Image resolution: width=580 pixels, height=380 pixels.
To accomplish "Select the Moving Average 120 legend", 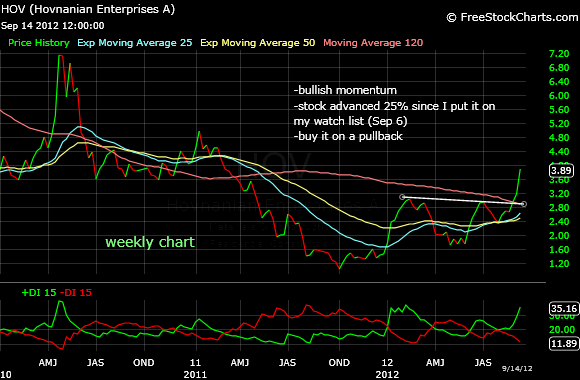I will 373,43.
